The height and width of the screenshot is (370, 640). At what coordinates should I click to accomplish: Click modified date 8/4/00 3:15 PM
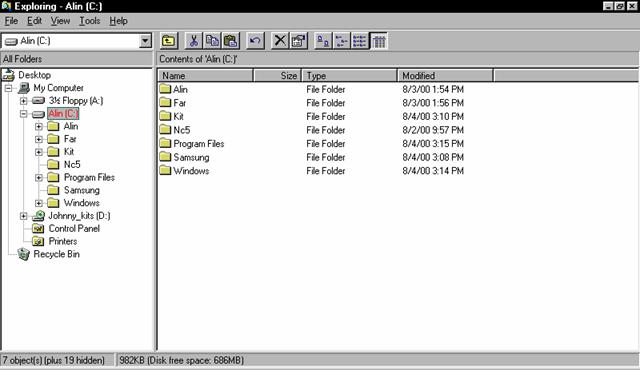(433, 144)
